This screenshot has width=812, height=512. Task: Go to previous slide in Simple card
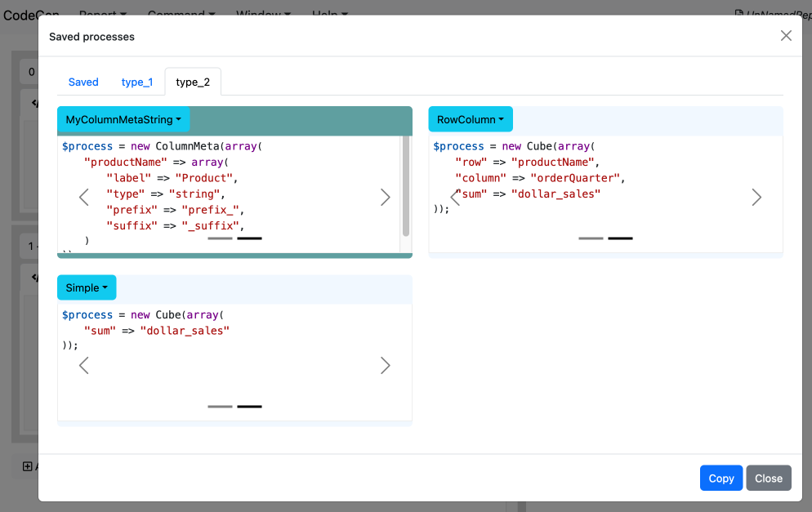click(84, 366)
